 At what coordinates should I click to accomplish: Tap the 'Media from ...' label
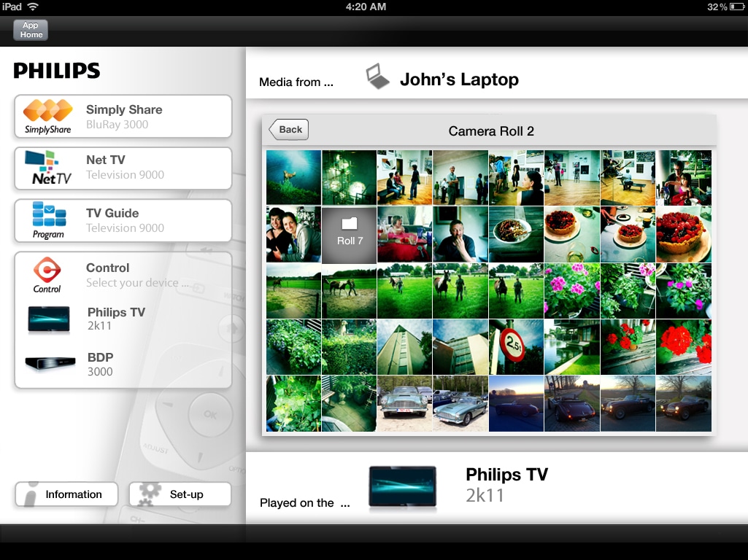[x=296, y=82]
